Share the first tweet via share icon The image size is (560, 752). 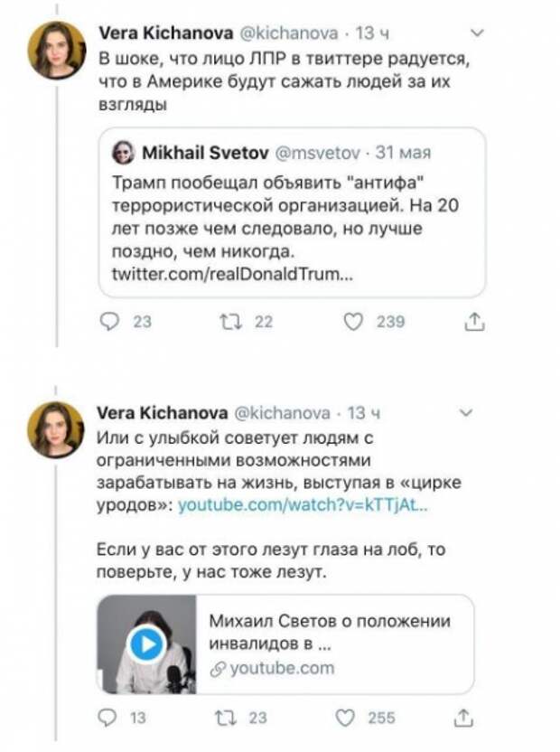[473, 322]
